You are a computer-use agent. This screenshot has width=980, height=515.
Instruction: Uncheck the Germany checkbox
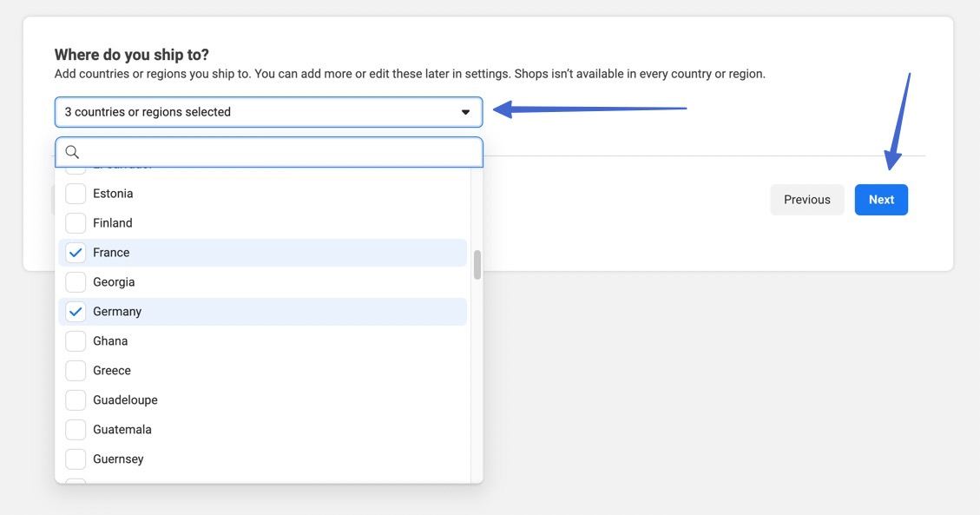76,312
